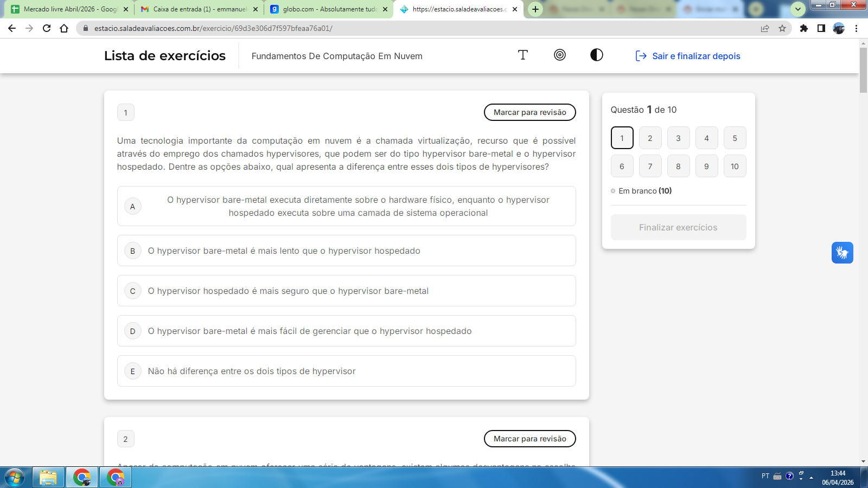This screenshot has width=868, height=488.
Task: Switch to the globo.com tab
Action: point(329,9)
